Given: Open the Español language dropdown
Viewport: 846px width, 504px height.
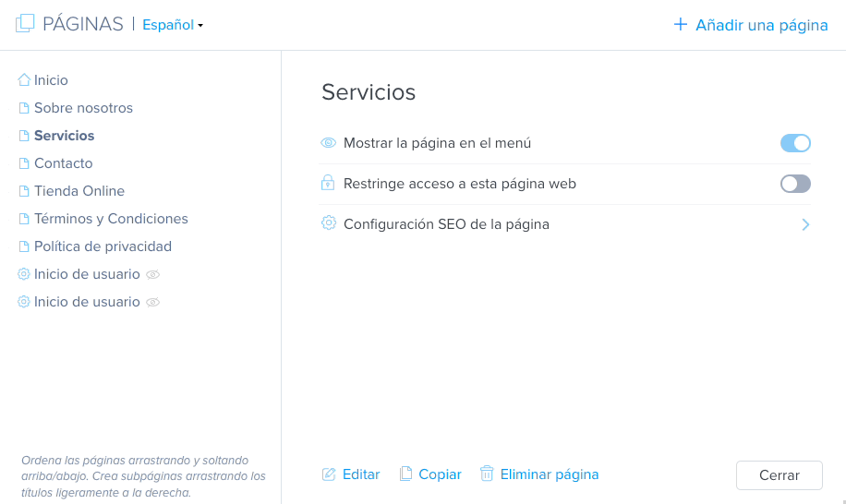Looking at the screenshot, I should (173, 25).
